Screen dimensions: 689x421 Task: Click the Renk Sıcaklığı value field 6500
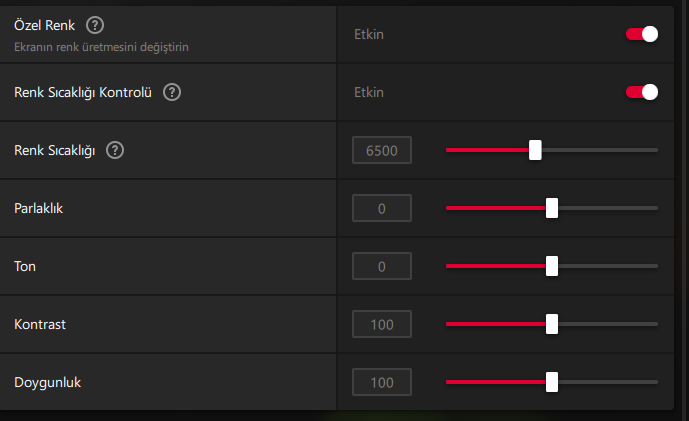(x=381, y=151)
